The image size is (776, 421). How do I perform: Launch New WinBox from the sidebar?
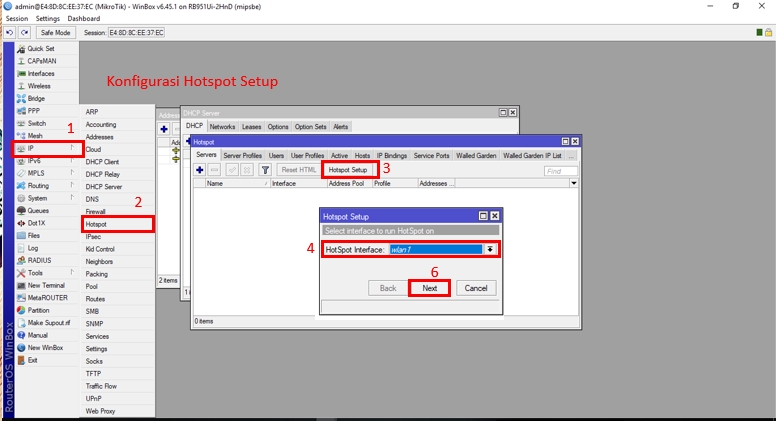46,348
